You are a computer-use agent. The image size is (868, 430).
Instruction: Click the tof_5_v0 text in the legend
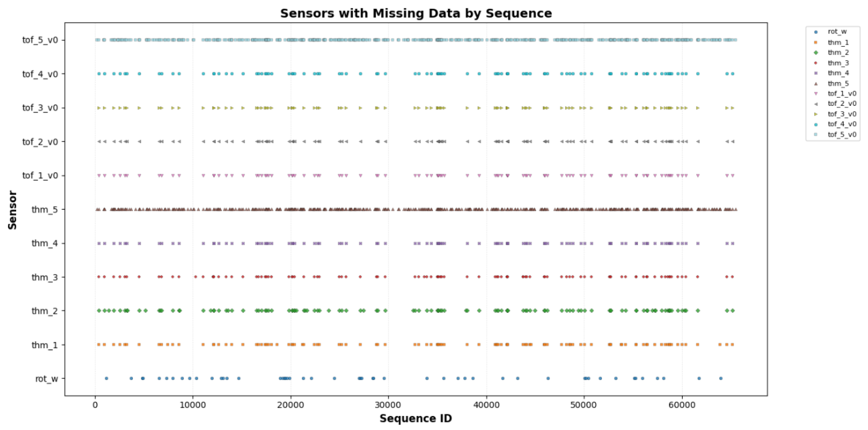click(842, 134)
